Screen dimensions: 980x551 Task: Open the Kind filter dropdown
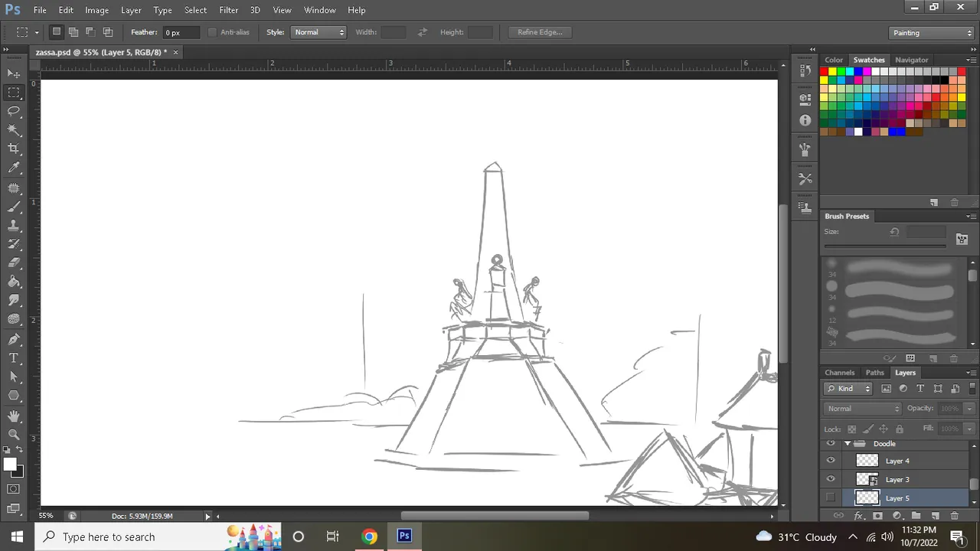(849, 389)
